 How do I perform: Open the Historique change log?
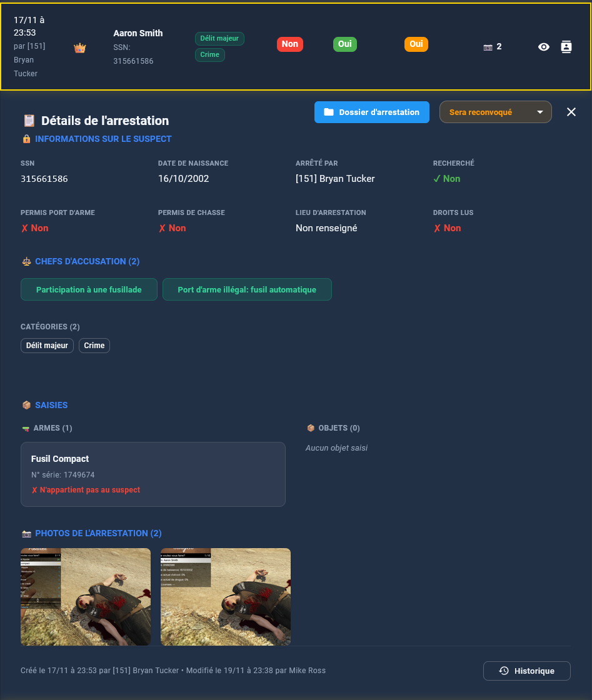526,671
